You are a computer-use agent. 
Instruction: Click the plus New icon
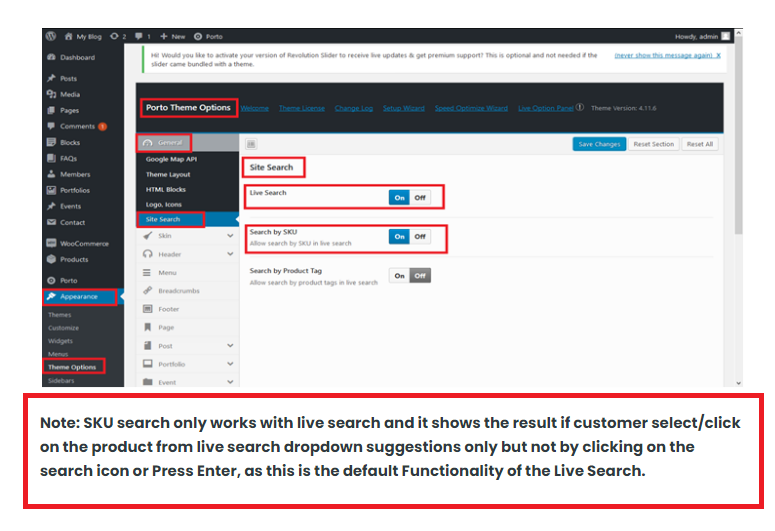click(x=164, y=36)
